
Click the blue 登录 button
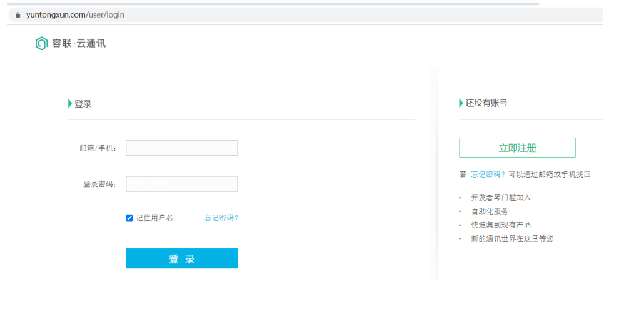(181, 258)
